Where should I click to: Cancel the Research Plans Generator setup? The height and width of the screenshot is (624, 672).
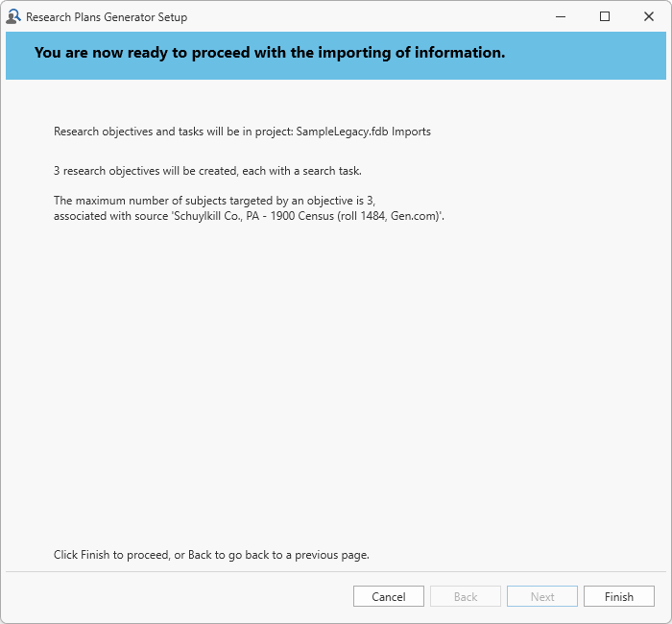click(x=389, y=596)
